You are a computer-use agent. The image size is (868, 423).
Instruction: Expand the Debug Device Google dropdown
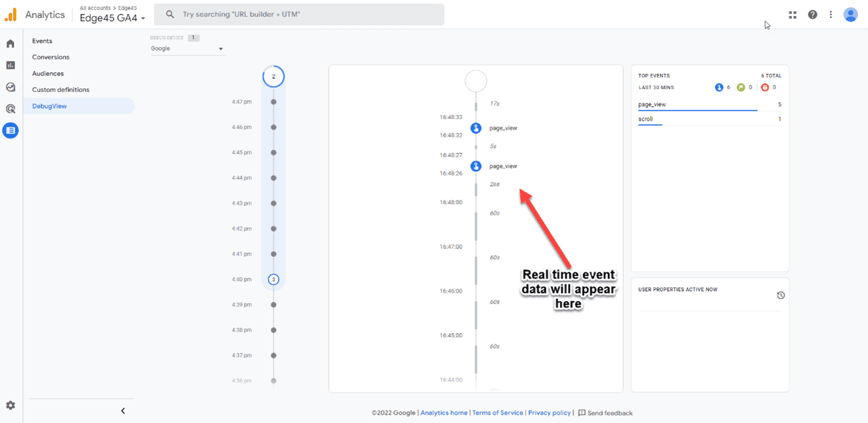(187, 49)
